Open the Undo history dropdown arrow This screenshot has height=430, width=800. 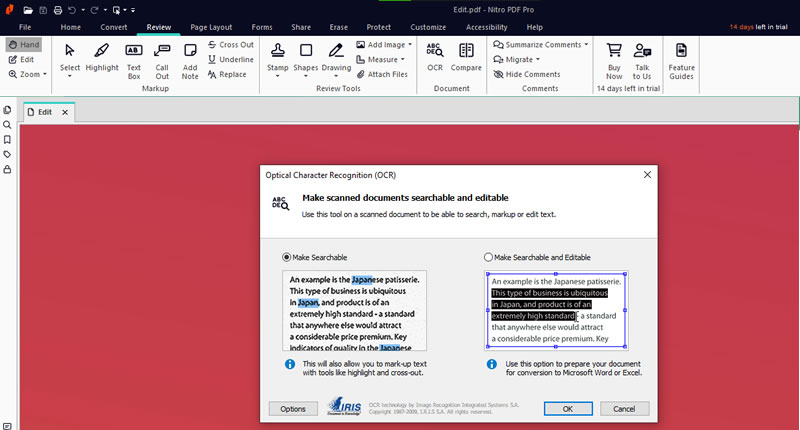coord(83,10)
